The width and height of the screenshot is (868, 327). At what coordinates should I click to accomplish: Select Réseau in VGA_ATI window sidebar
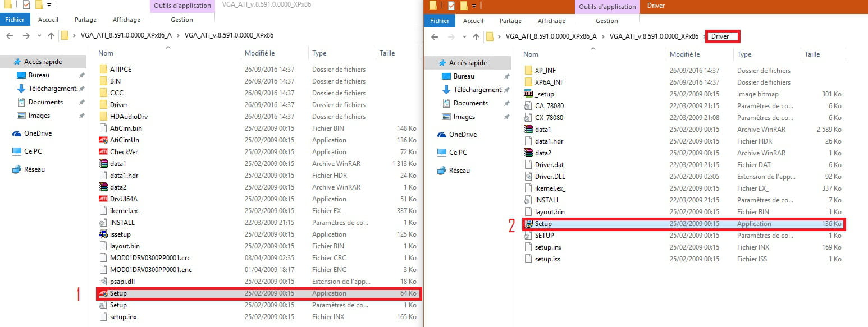tap(34, 169)
